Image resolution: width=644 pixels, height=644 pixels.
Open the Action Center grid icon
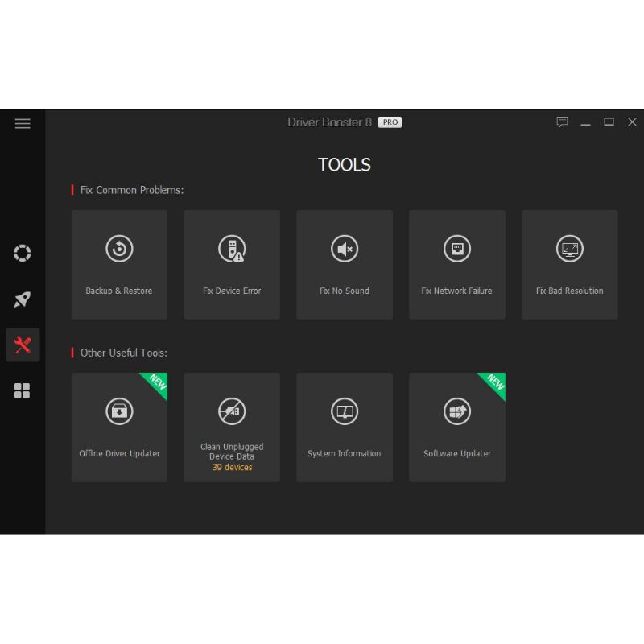click(23, 391)
